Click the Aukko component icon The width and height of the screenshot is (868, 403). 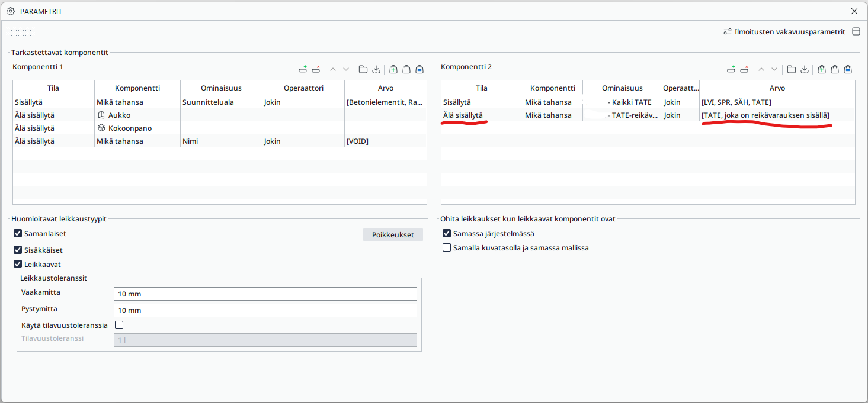[101, 115]
